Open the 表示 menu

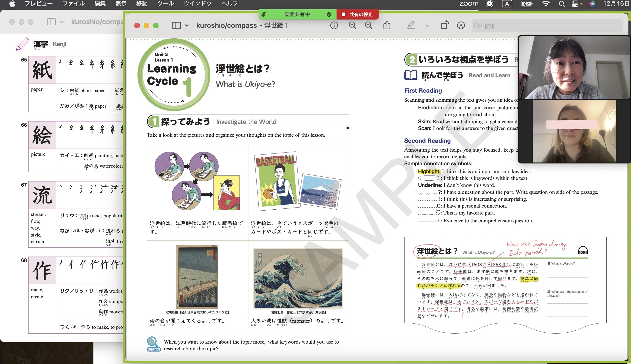tap(121, 3)
